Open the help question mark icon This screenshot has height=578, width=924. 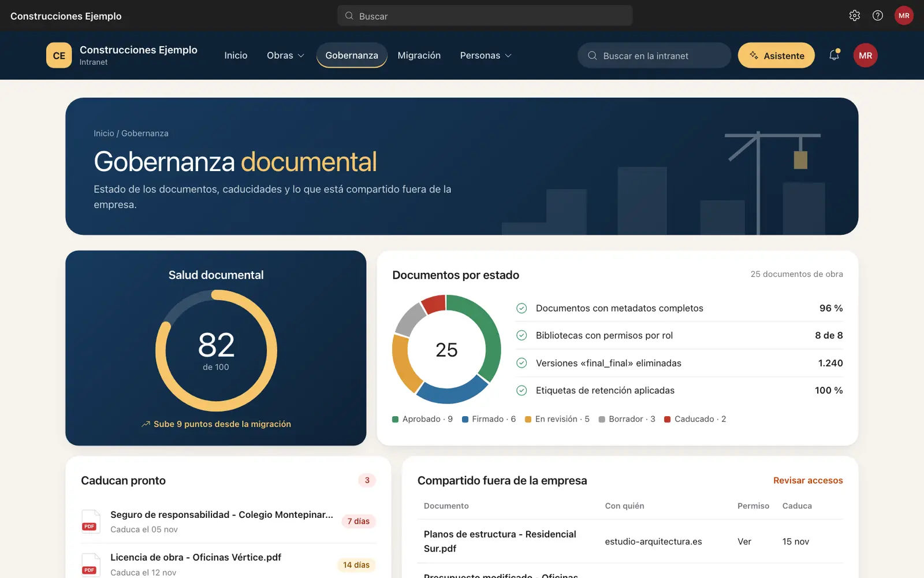pos(878,16)
